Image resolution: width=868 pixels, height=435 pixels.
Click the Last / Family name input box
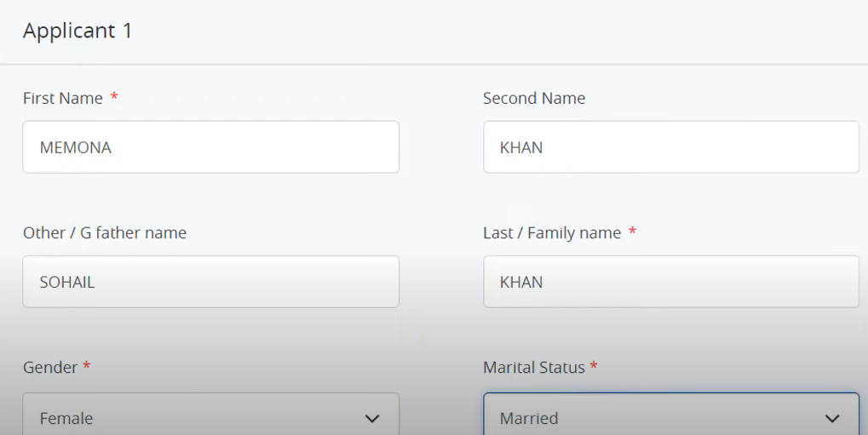coord(671,282)
